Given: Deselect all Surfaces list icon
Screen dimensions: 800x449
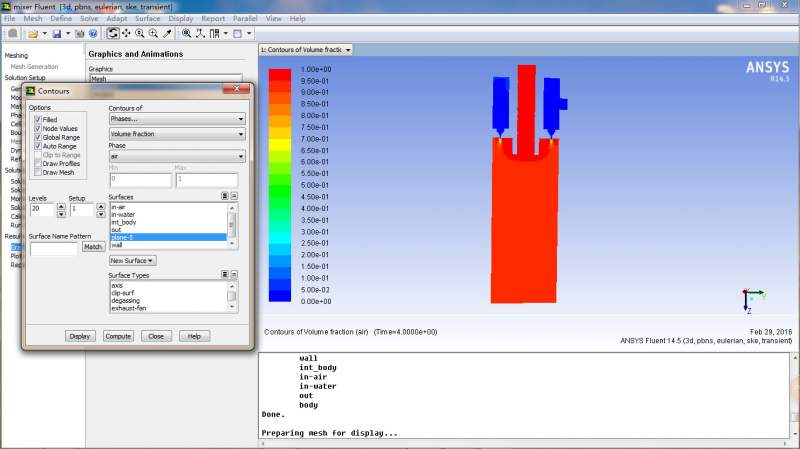Looking at the screenshot, I should (234, 196).
